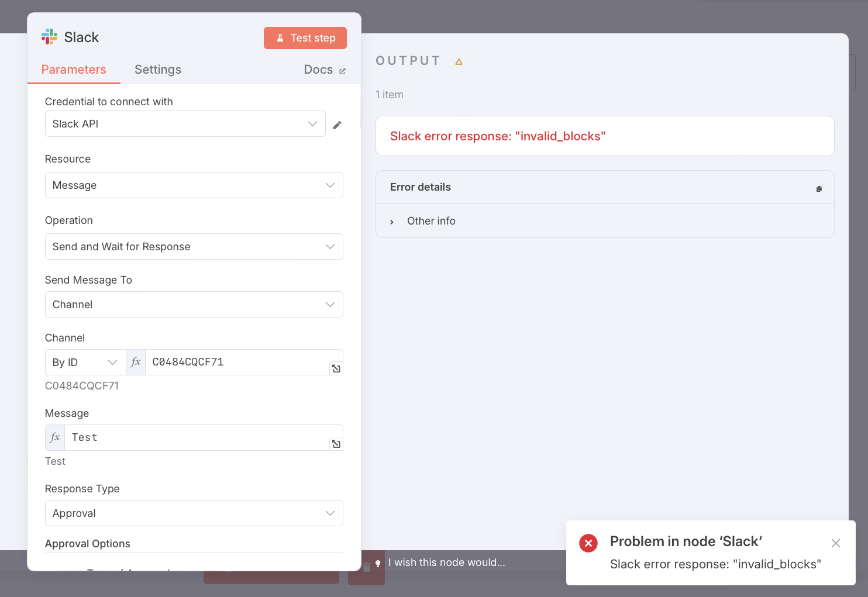
Task: Click the I wish this node would link
Action: 447,563
